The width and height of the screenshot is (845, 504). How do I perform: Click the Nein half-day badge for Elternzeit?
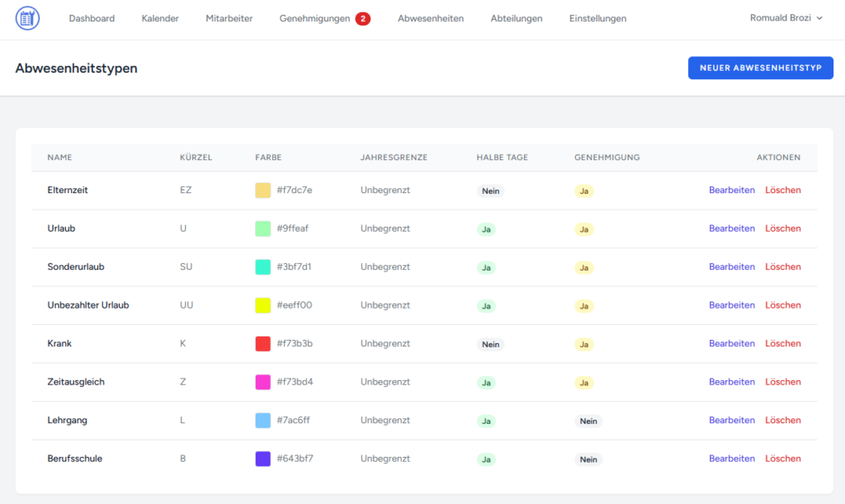[491, 191]
